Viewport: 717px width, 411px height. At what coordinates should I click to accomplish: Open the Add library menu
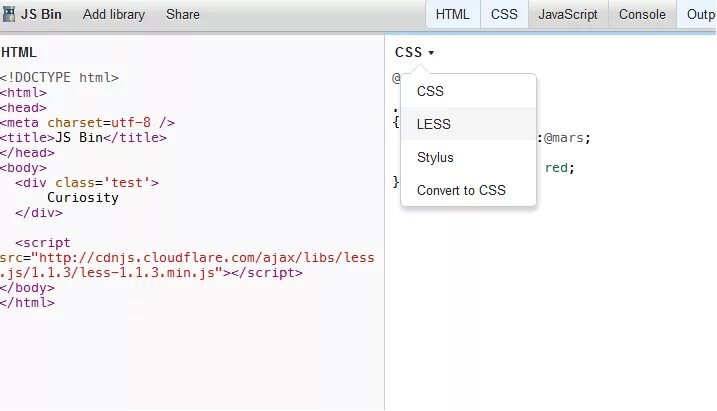pyautogui.click(x=114, y=15)
